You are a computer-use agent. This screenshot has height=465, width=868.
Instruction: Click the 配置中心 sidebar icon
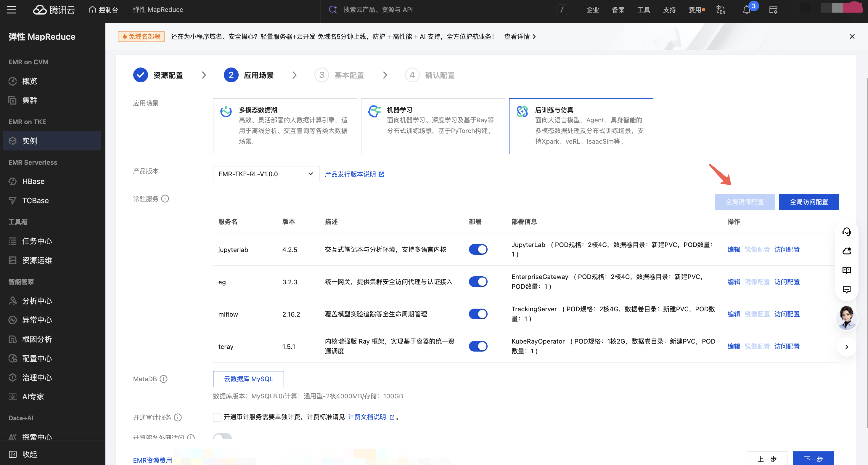(x=12, y=358)
